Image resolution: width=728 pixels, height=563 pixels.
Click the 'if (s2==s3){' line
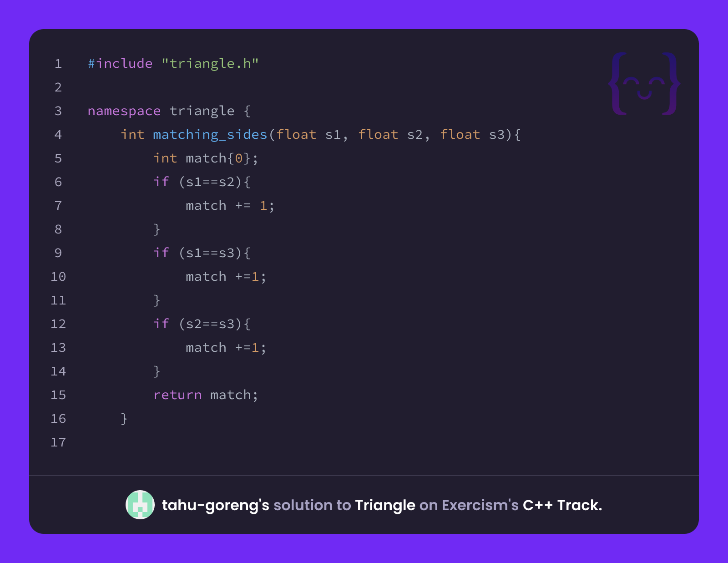tap(202, 324)
